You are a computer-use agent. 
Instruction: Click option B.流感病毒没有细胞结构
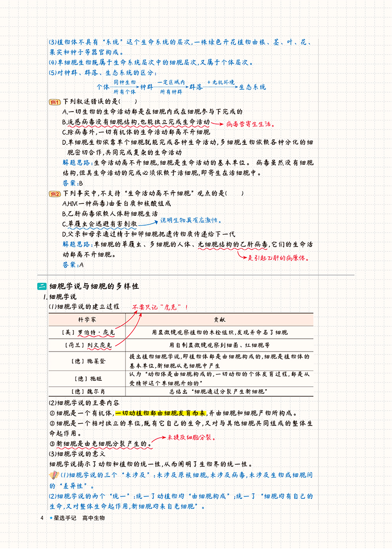[x=136, y=122]
